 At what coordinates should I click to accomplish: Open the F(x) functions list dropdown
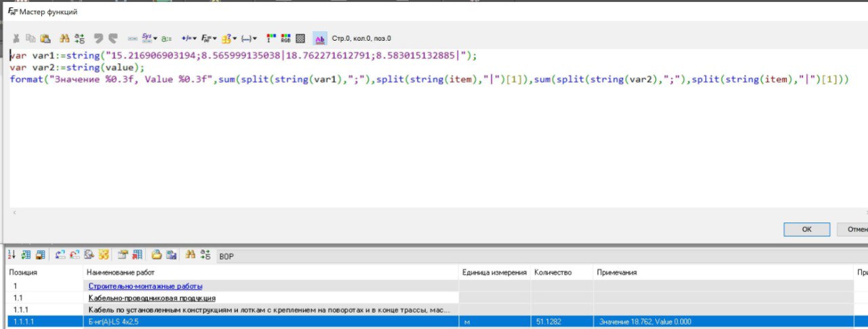pos(208,39)
